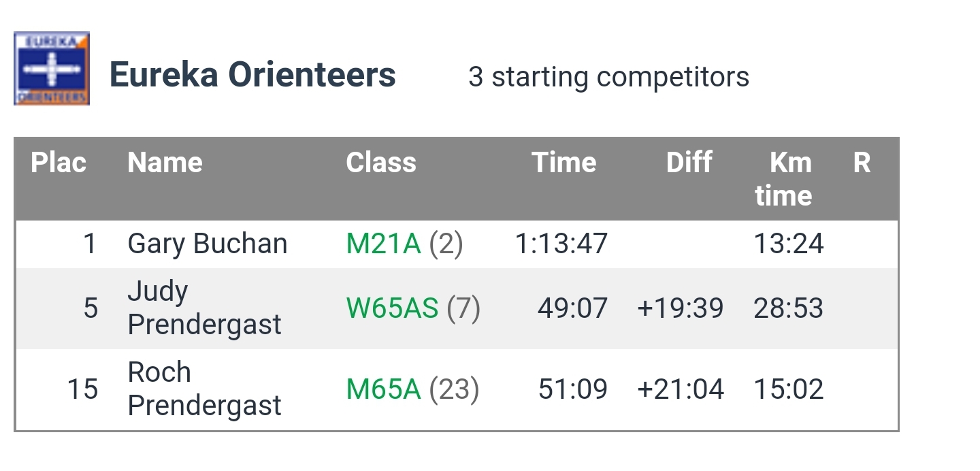This screenshot has width=980, height=471.
Task: Sort by the Name column header
Action: [x=165, y=163]
